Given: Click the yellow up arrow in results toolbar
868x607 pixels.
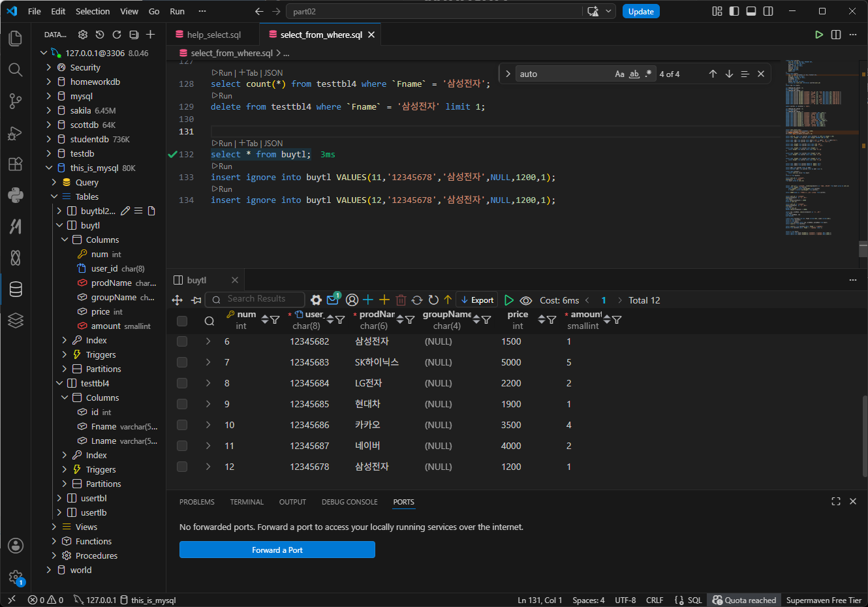Looking at the screenshot, I should 448,300.
